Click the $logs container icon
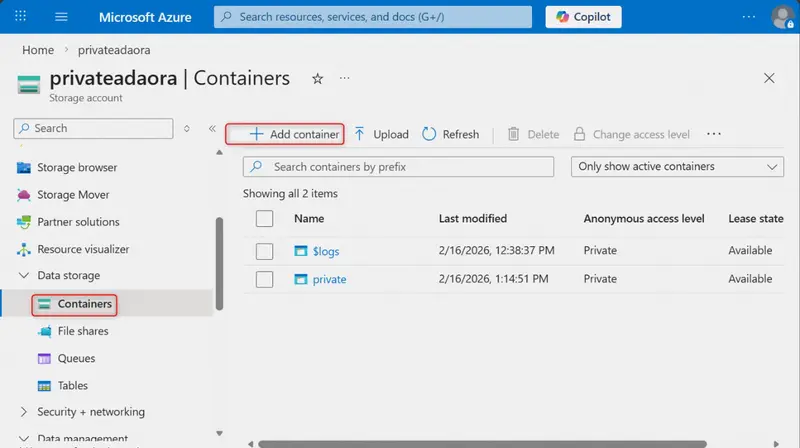 click(x=301, y=251)
